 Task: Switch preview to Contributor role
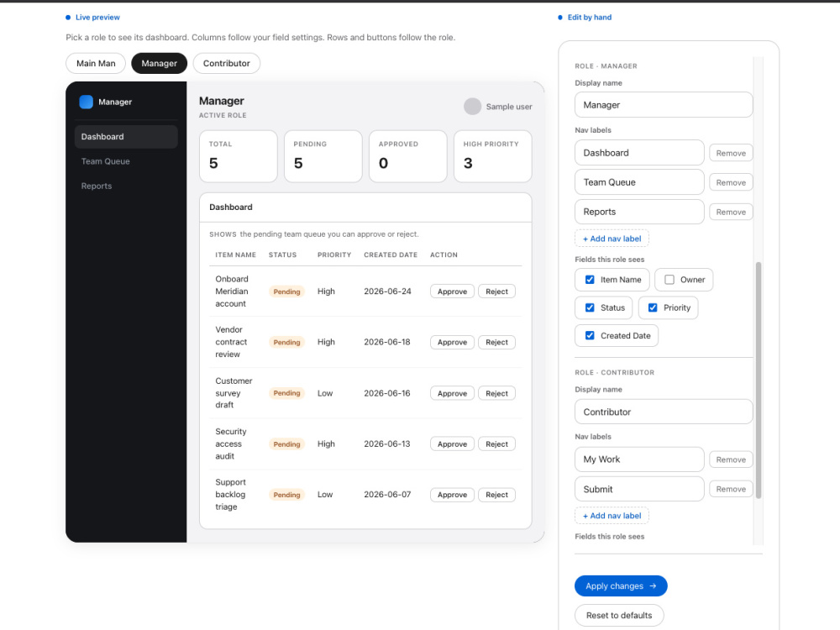[227, 63]
